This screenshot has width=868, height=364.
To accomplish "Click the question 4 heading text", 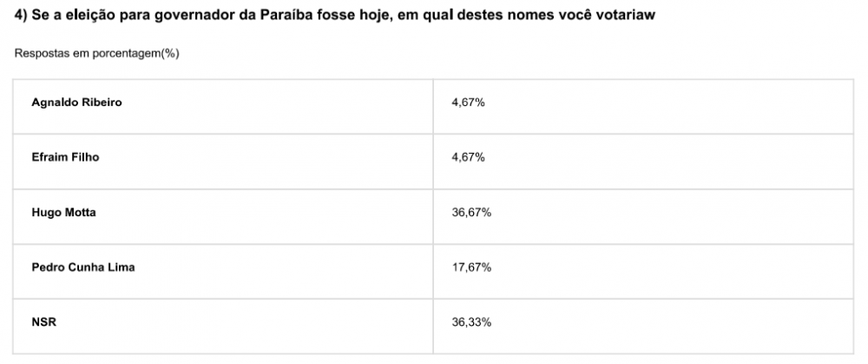I will [334, 16].
